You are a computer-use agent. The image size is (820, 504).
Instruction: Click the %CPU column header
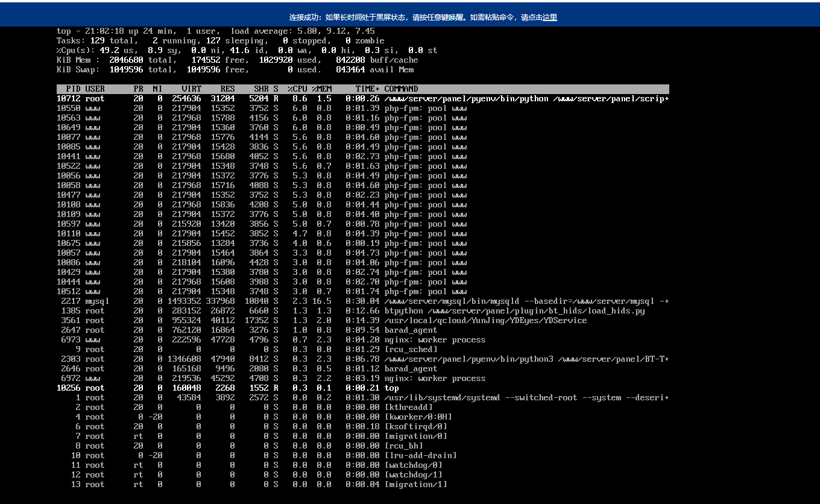click(x=297, y=89)
